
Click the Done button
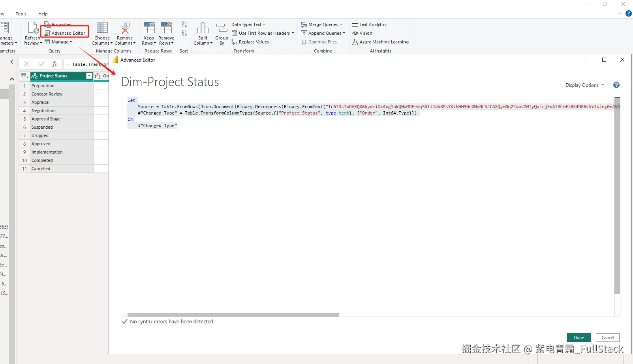[x=579, y=338]
